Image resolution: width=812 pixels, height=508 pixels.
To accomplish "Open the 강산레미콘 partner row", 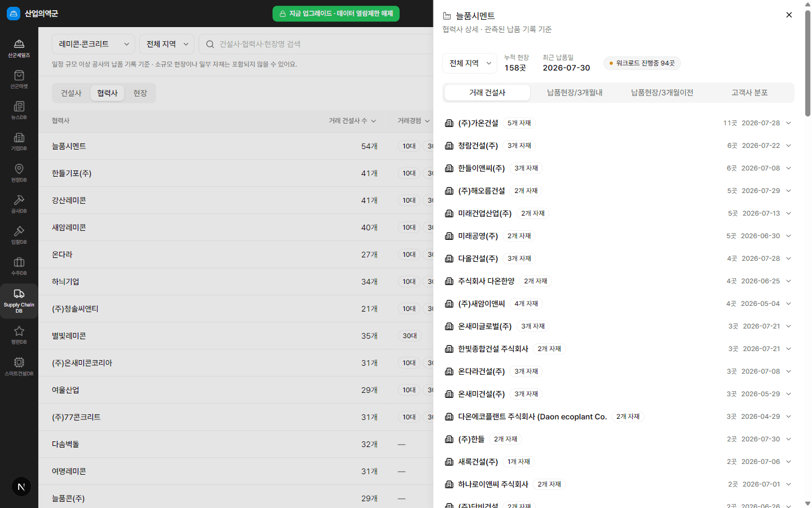I will [236, 200].
